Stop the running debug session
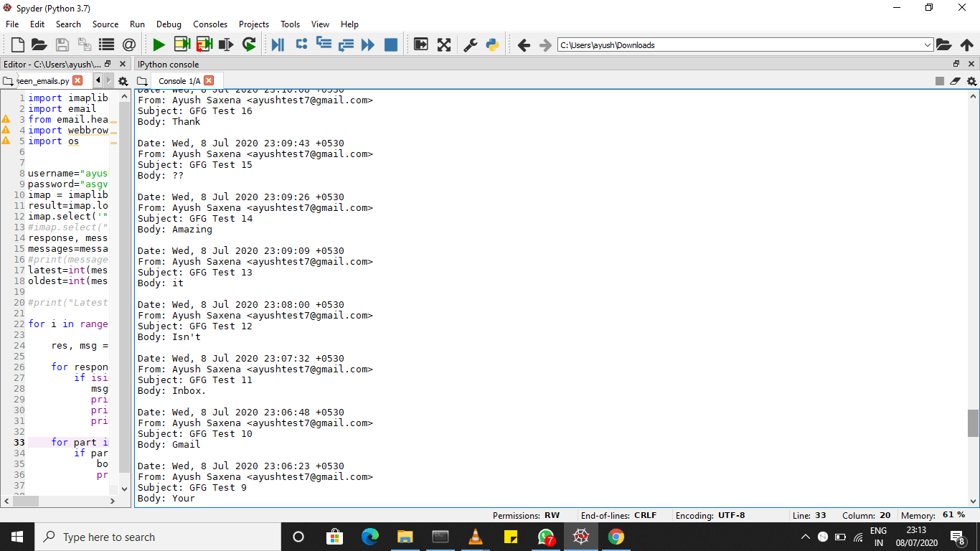 pos(391,44)
